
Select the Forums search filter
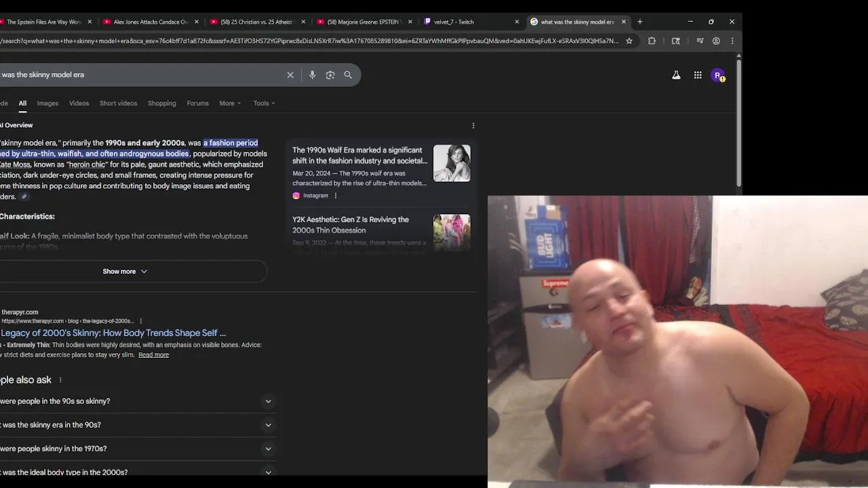tap(197, 104)
